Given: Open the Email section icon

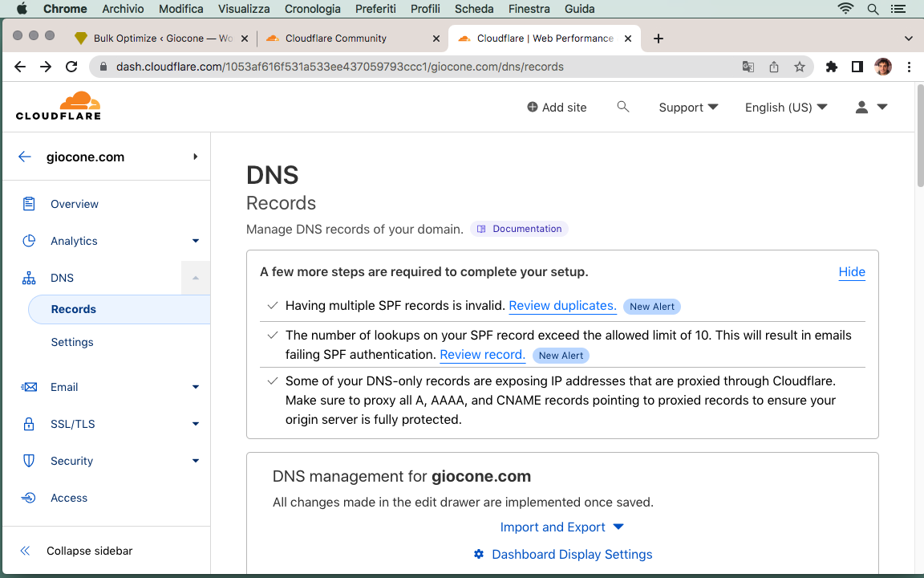Looking at the screenshot, I should (x=29, y=387).
